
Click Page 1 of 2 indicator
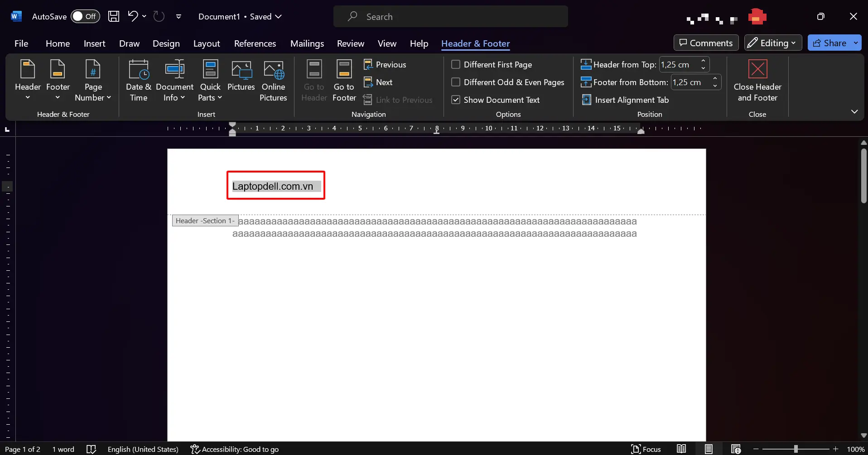click(23, 449)
